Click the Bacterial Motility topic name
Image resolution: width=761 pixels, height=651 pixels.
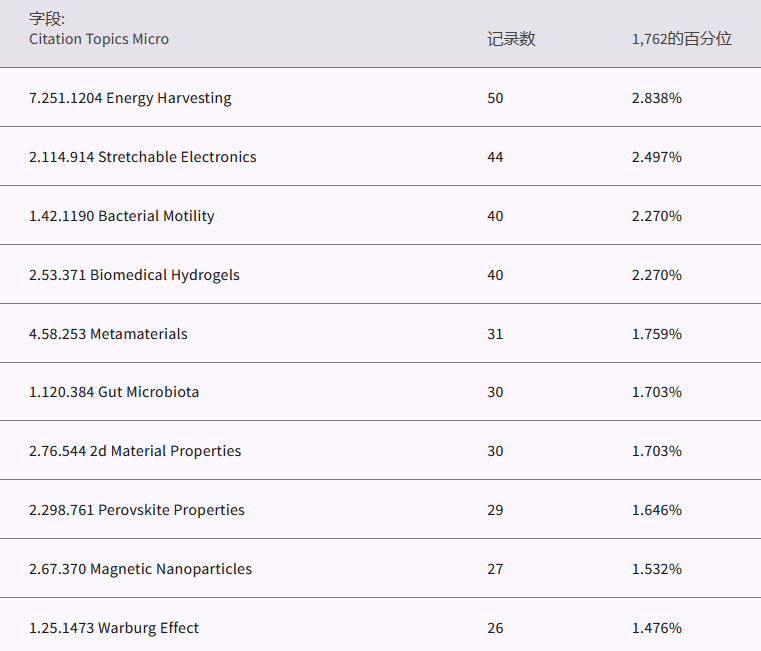pyautogui.click(x=121, y=216)
